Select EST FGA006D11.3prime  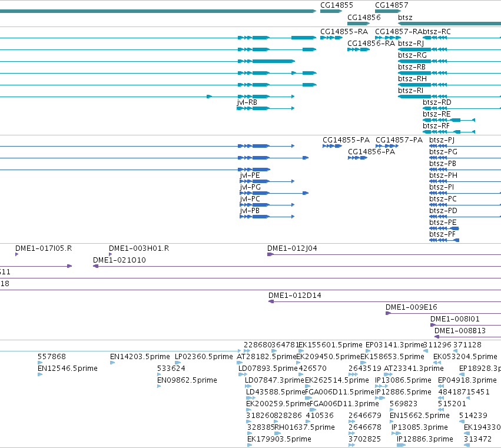(344, 404)
